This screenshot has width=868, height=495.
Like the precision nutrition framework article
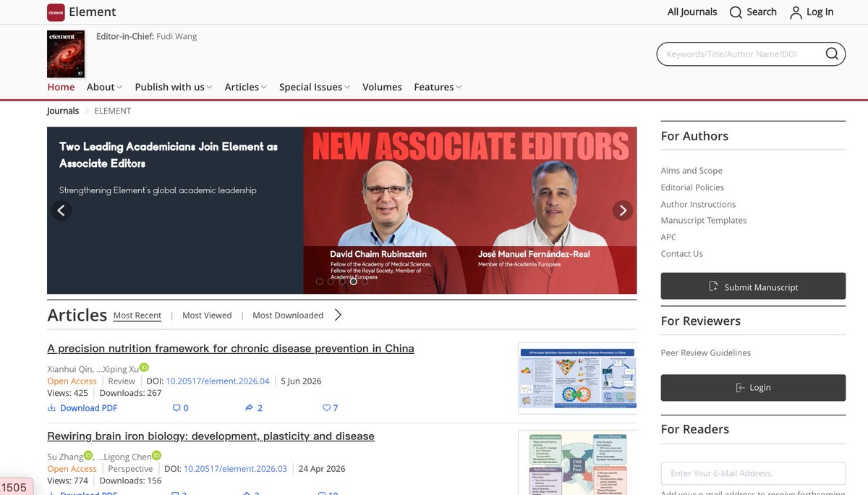pyautogui.click(x=330, y=408)
